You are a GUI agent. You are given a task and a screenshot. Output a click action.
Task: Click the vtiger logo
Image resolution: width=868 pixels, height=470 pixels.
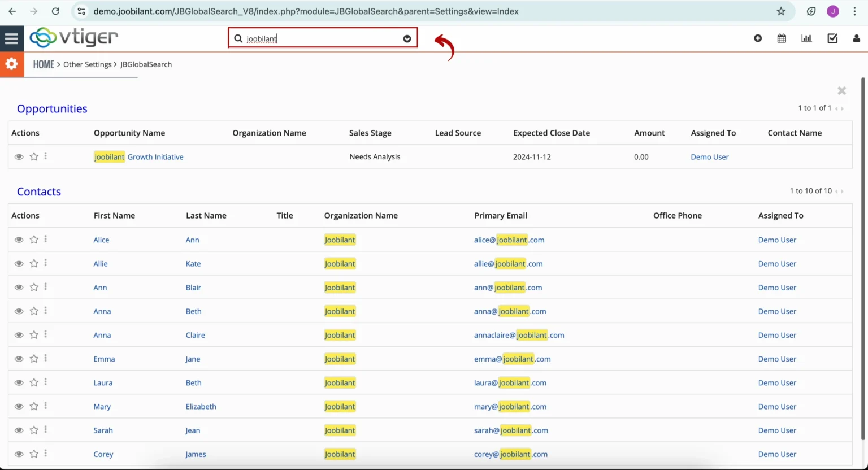(x=73, y=38)
